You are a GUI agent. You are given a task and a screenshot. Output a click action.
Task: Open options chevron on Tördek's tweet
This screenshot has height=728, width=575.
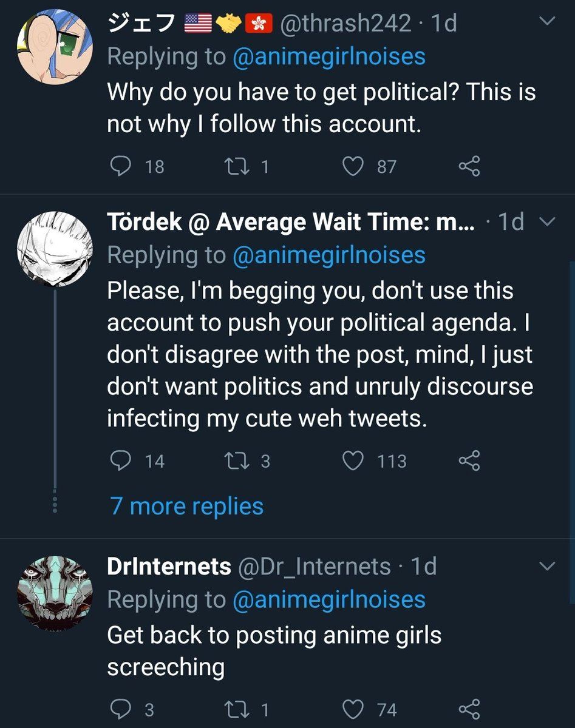[x=547, y=222]
